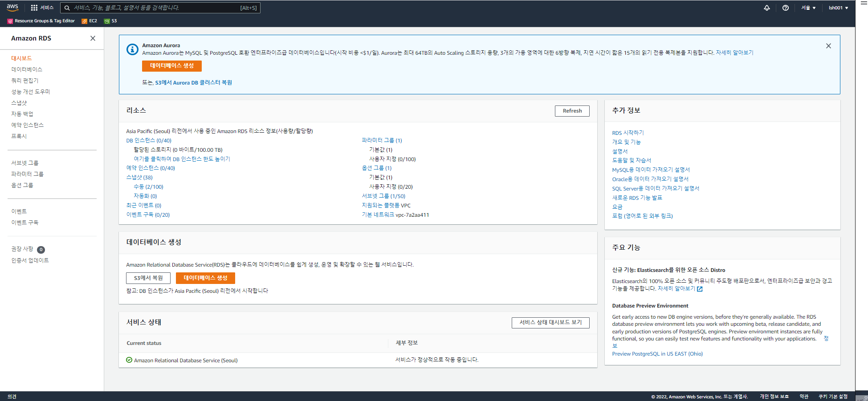Open 파라미터 그룹 in the sidebar
The image size is (868, 401).
28,174
